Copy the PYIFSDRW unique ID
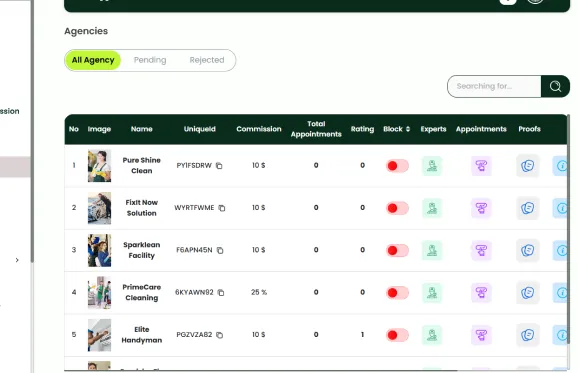Screen dimensions: 578x373 219,165
